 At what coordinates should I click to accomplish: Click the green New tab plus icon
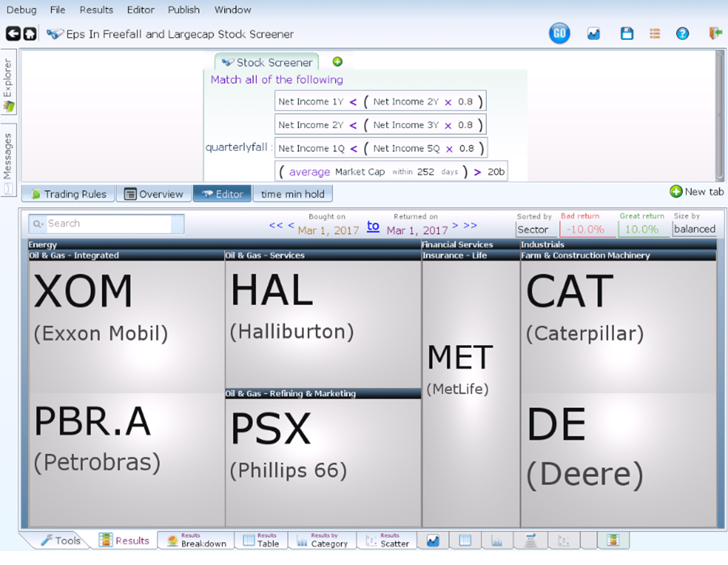click(676, 191)
